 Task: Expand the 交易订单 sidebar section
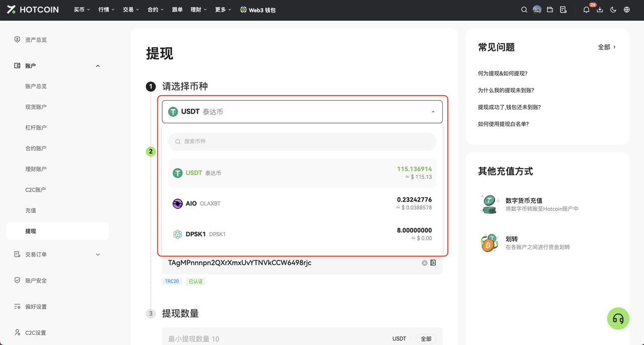(98, 254)
